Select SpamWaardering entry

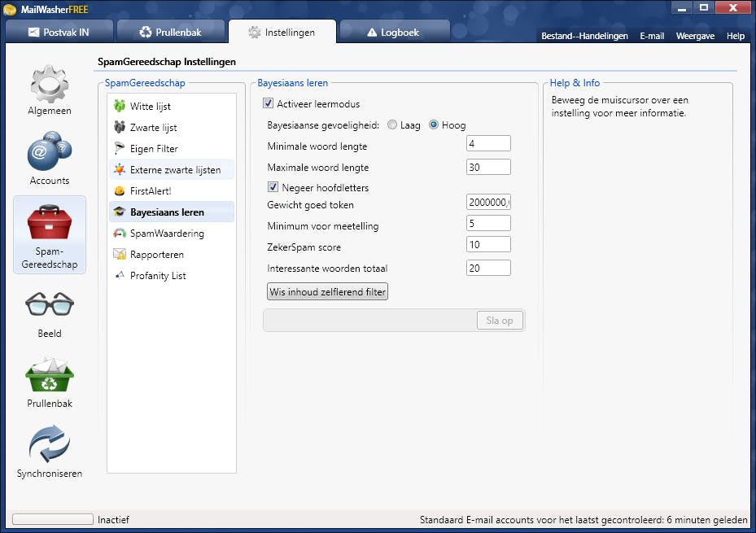[x=172, y=234]
